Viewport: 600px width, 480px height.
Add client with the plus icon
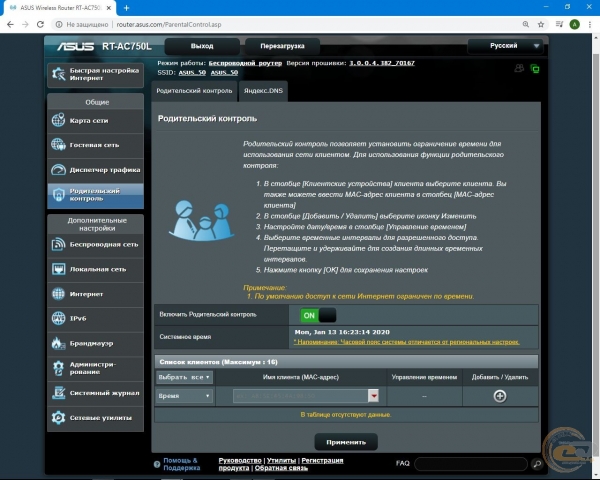point(500,396)
